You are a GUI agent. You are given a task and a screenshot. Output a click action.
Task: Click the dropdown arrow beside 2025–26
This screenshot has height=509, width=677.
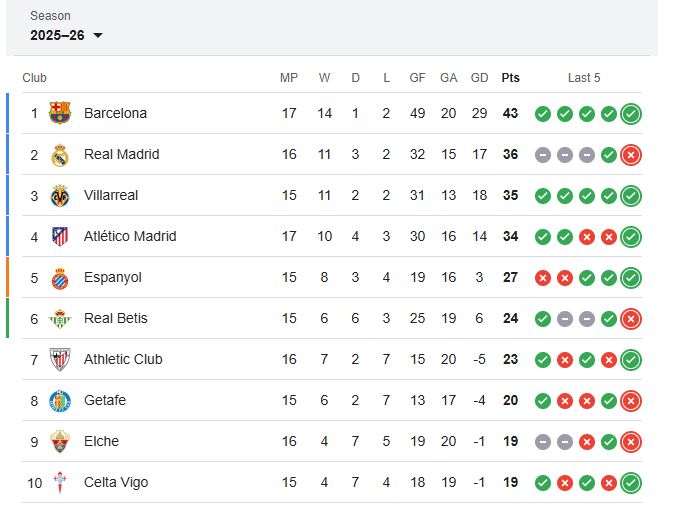(x=98, y=36)
